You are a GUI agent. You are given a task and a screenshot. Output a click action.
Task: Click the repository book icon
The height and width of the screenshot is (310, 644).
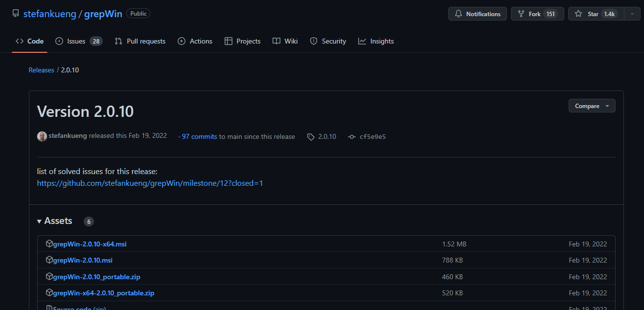pos(16,14)
